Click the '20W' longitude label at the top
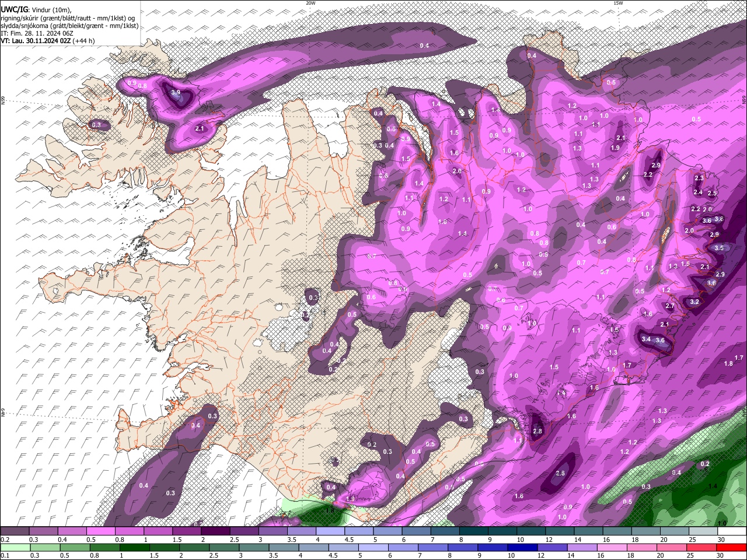The height and width of the screenshot is (560, 747). point(310,3)
